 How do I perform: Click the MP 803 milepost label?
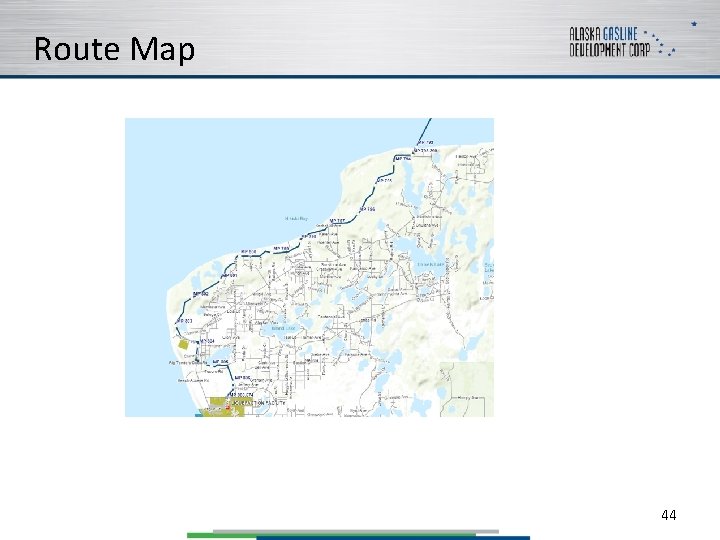185,321
